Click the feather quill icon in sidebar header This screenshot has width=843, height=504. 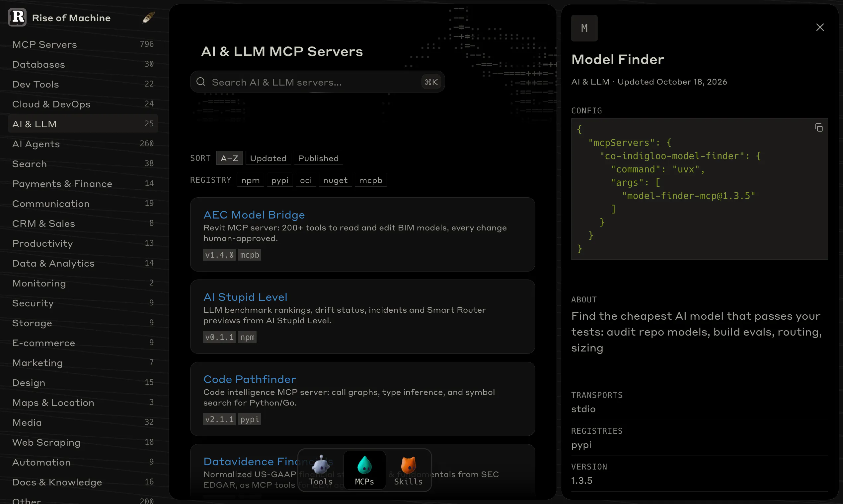149,17
